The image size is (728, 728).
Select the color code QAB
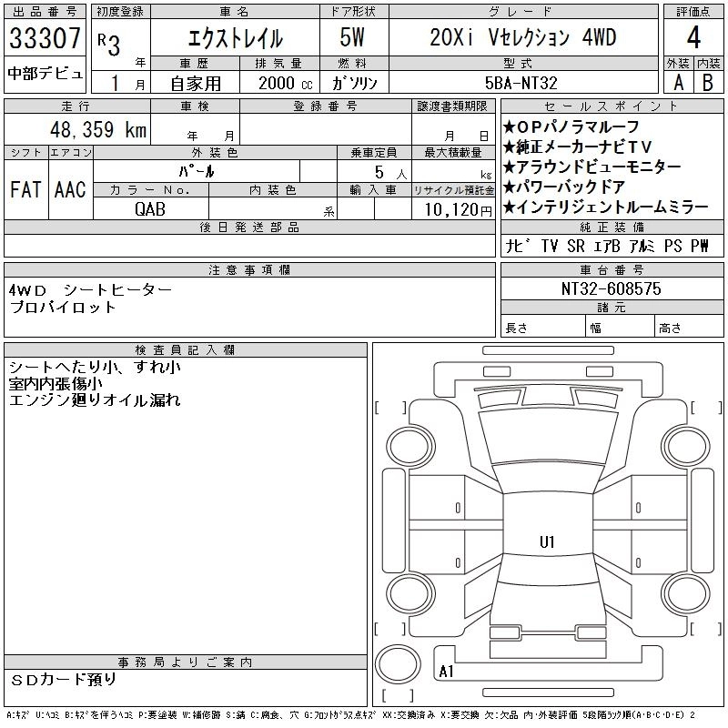(151, 208)
